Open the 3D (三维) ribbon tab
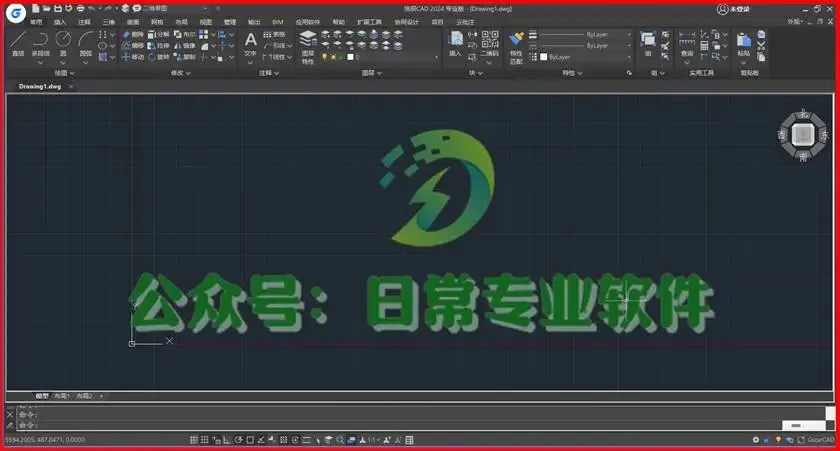This screenshot has width=840, height=451. 109,22
